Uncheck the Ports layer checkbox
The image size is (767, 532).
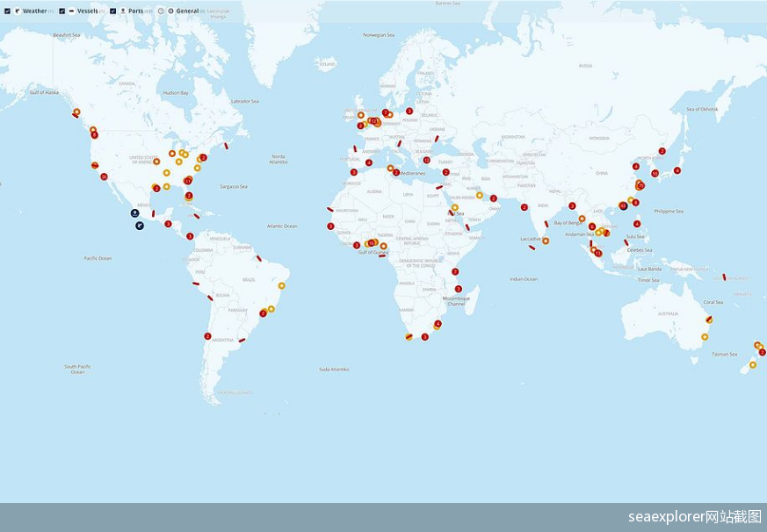tap(113, 11)
